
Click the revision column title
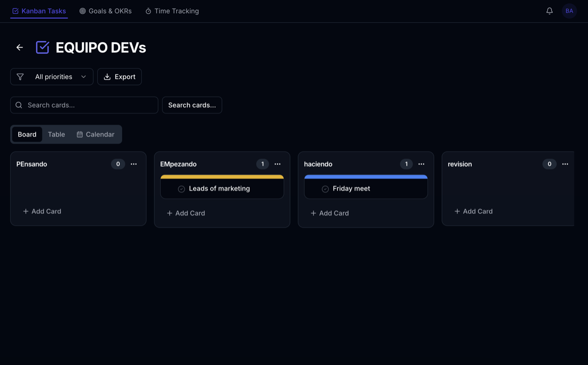coord(460,164)
